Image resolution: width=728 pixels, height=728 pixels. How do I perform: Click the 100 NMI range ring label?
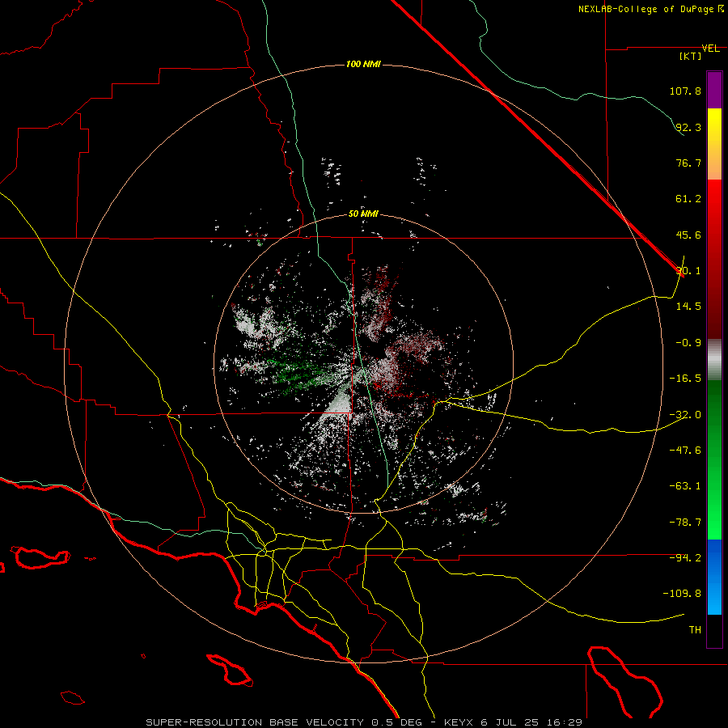pos(363,64)
